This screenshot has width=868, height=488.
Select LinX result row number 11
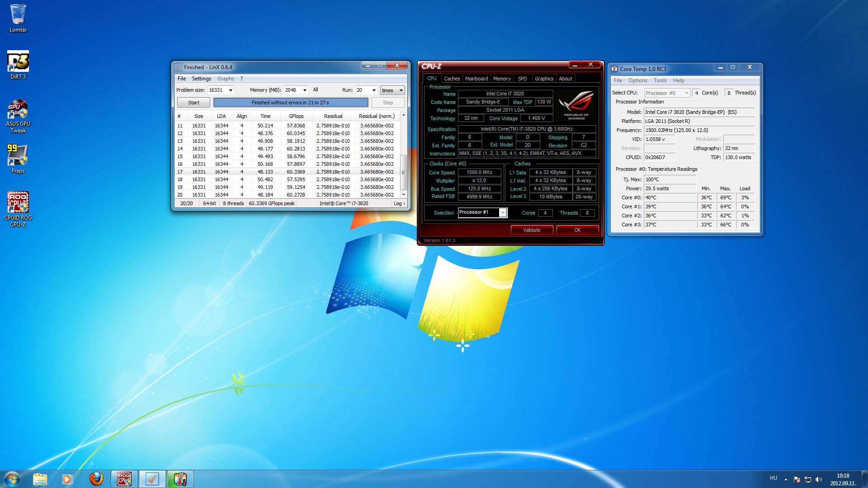click(287, 126)
